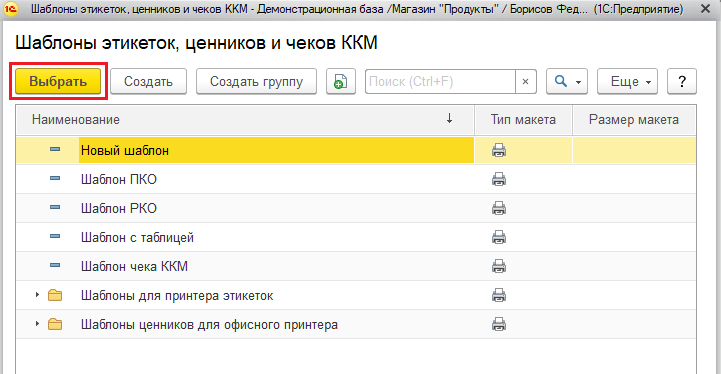
Task: Click the copy-item icon with green plus
Action: pyautogui.click(x=341, y=81)
